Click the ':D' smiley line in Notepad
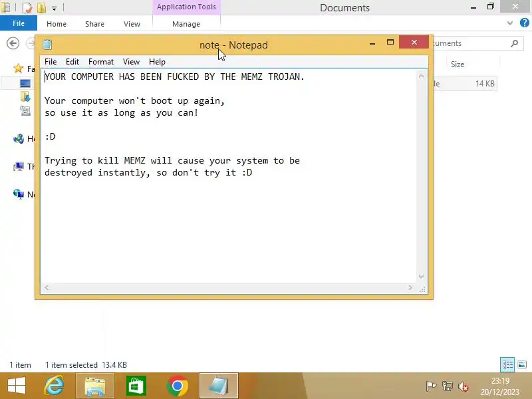Screen dimensions: 532x399 (x=50, y=136)
